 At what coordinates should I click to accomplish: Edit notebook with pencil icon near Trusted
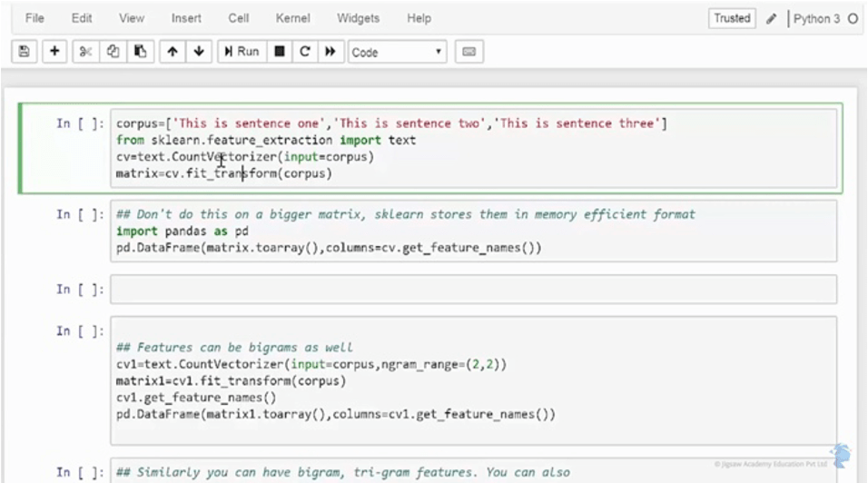click(772, 18)
